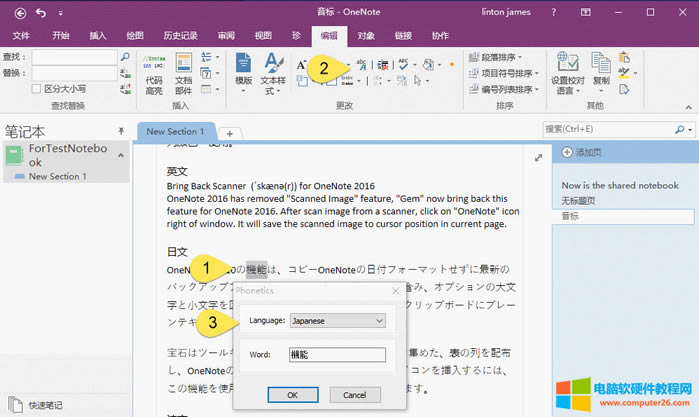Viewport: 699px width, 417px height.
Task: Select the New Section 1 tab
Action: [x=175, y=131]
